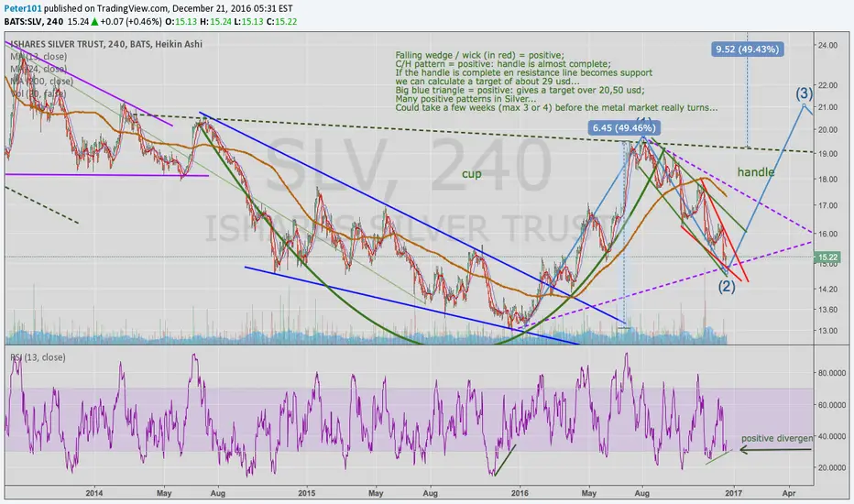The image size is (854, 504).
Task: Select the MA (200, close) indicator label
Action: click(41, 82)
